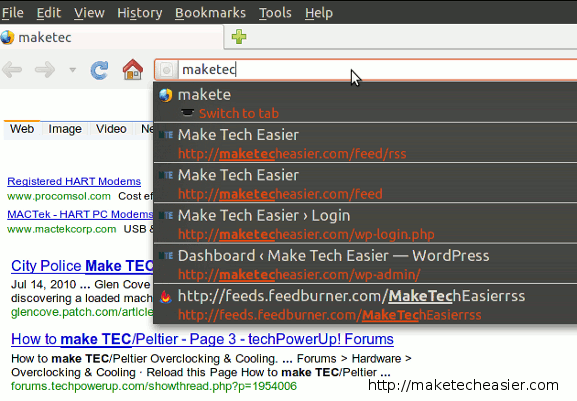Viewport: 577px width, 401px height.
Task: Select the maketecheasier.com/feed/rss suggestion
Action: (365, 143)
